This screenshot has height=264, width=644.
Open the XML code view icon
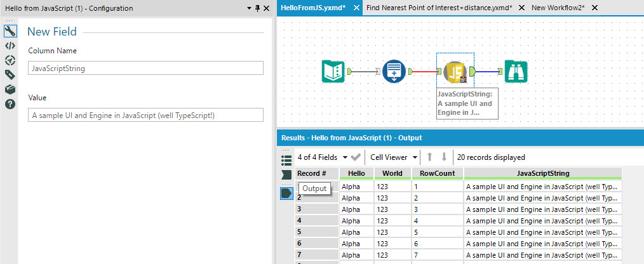click(10, 46)
